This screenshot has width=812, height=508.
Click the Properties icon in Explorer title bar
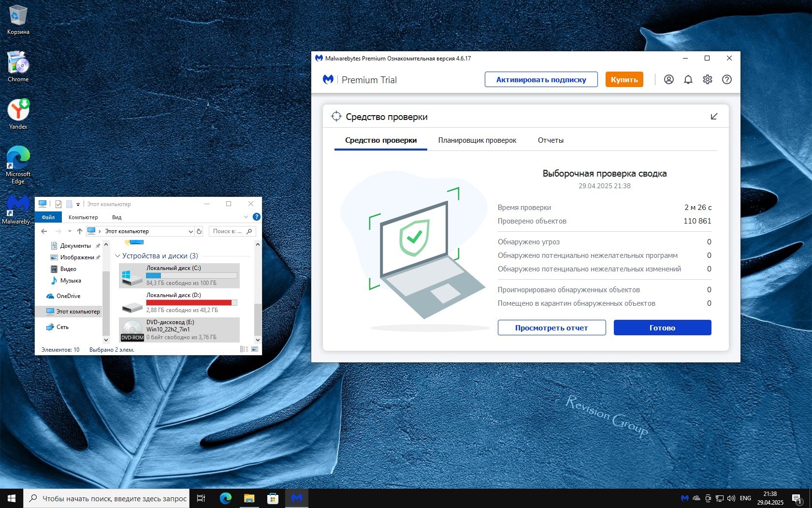58,204
